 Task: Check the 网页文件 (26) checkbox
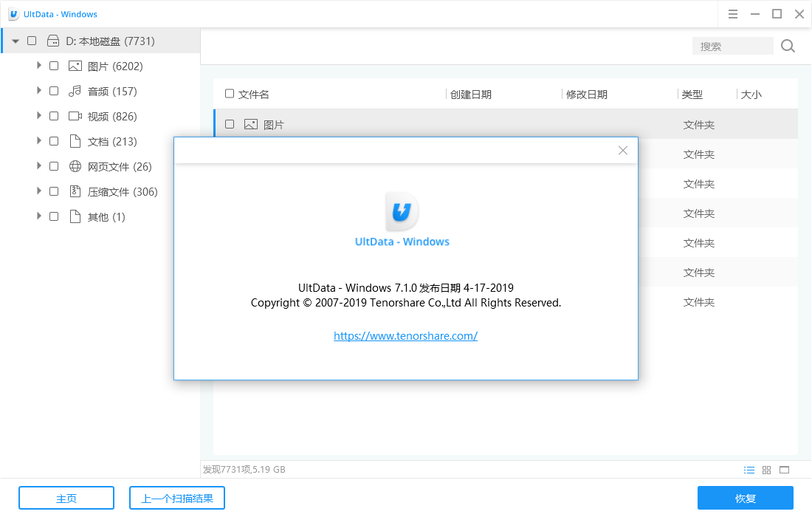[x=54, y=166]
